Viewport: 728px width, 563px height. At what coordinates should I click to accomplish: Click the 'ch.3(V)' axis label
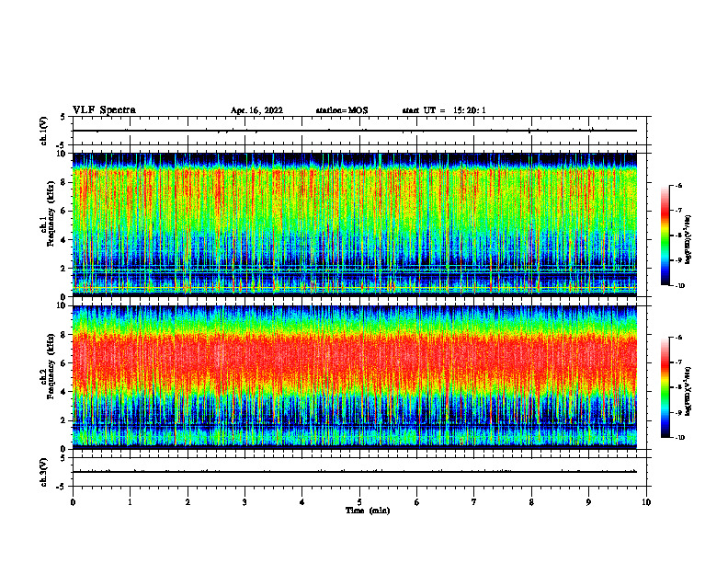point(43,473)
